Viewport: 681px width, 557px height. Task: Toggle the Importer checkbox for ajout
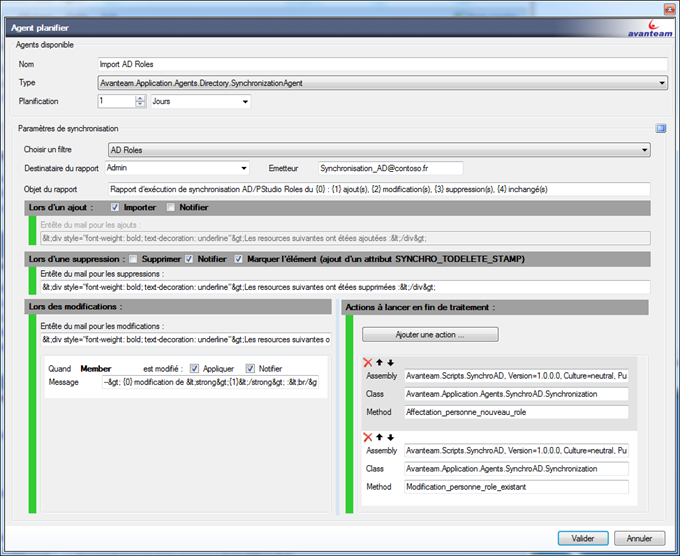[116, 208]
